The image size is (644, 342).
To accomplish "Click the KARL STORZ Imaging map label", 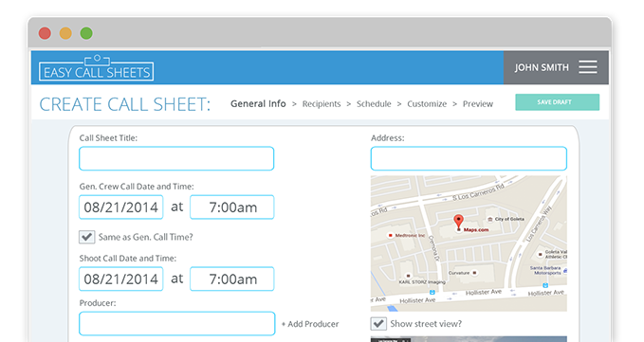I will (x=422, y=282).
